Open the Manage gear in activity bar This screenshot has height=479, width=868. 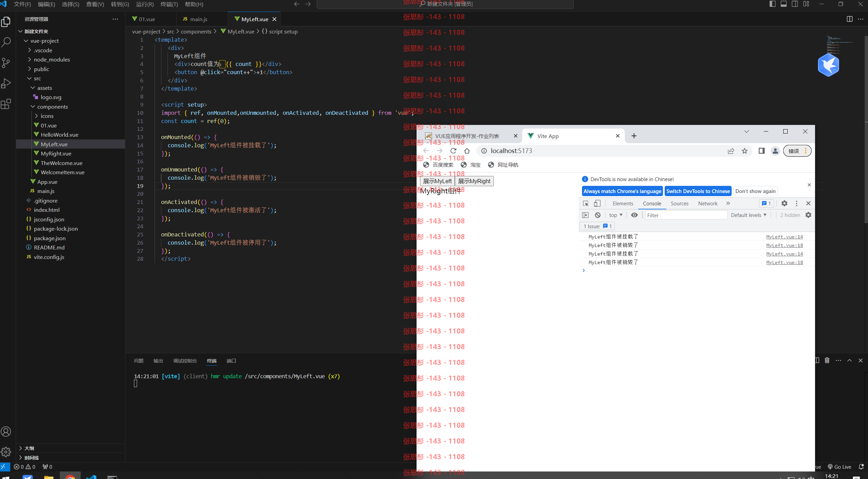click(6, 452)
